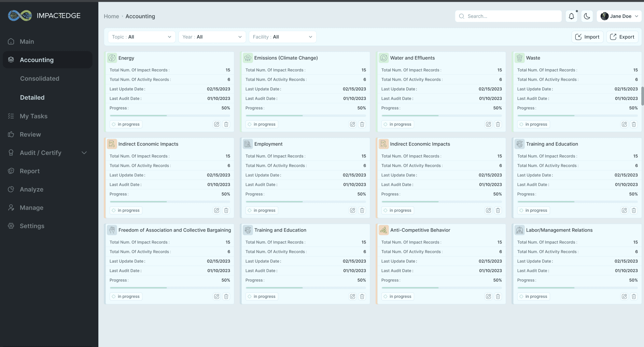Delete the Waste card
The image size is (644, 347).
click(634, 124)
